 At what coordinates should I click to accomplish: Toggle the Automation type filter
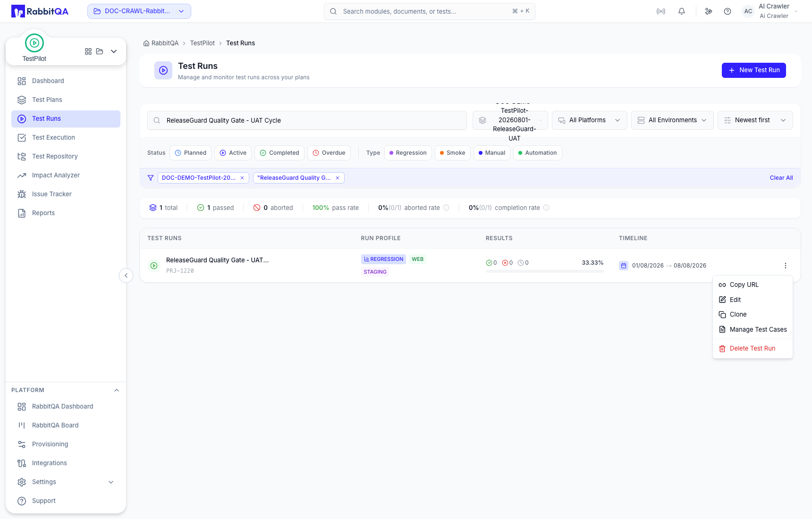click(538, 153)
